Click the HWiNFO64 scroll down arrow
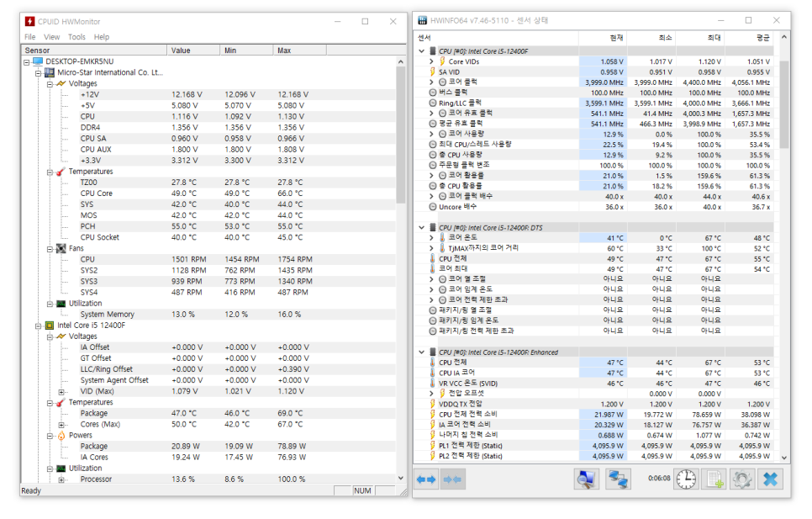 784,458
